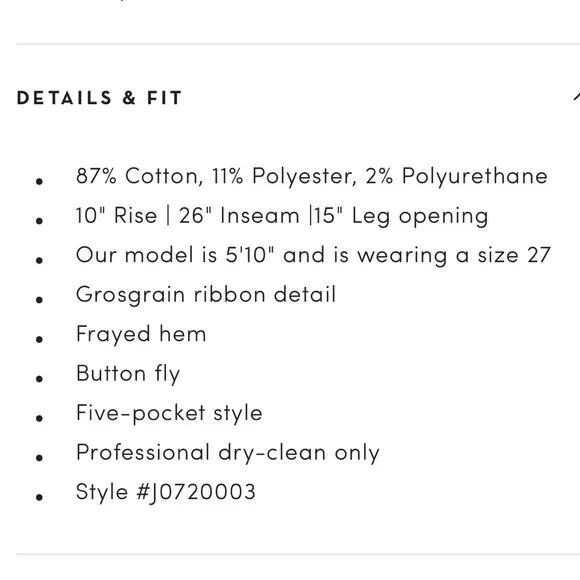Click the Five-pocket style line
The image size is (580, 580).
(169, 413)
